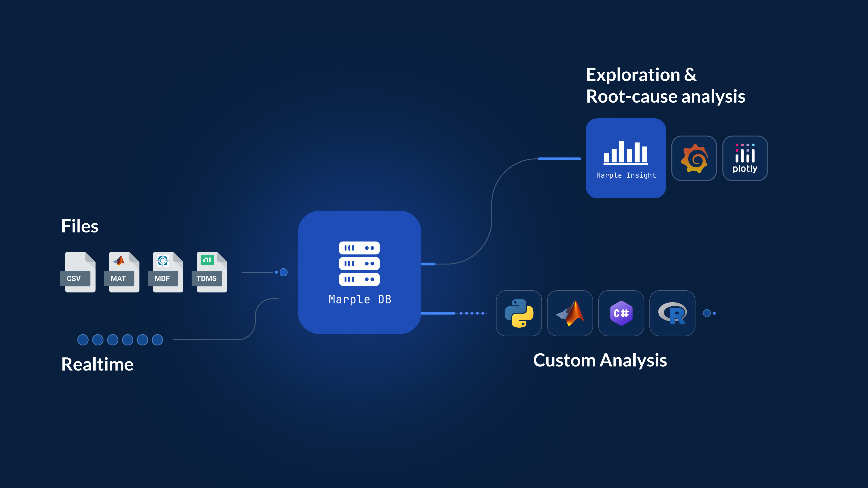Select the MAT file icon
Image resolution: width=868 pixels, height=488 pixels.
pos(122,272)
